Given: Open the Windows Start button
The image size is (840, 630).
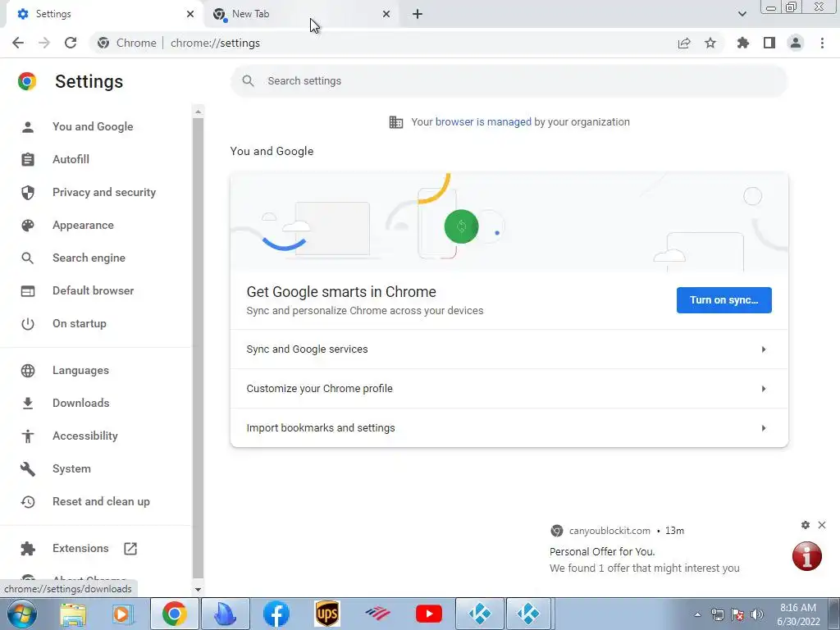Looking at the screenshot, I should point(22,614).
